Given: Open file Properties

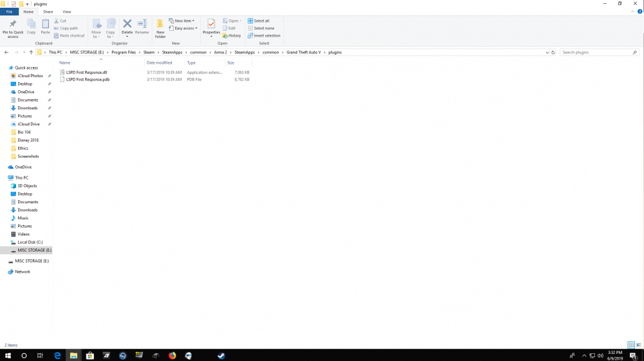Looking at the screenshot, I should (211, 28).
